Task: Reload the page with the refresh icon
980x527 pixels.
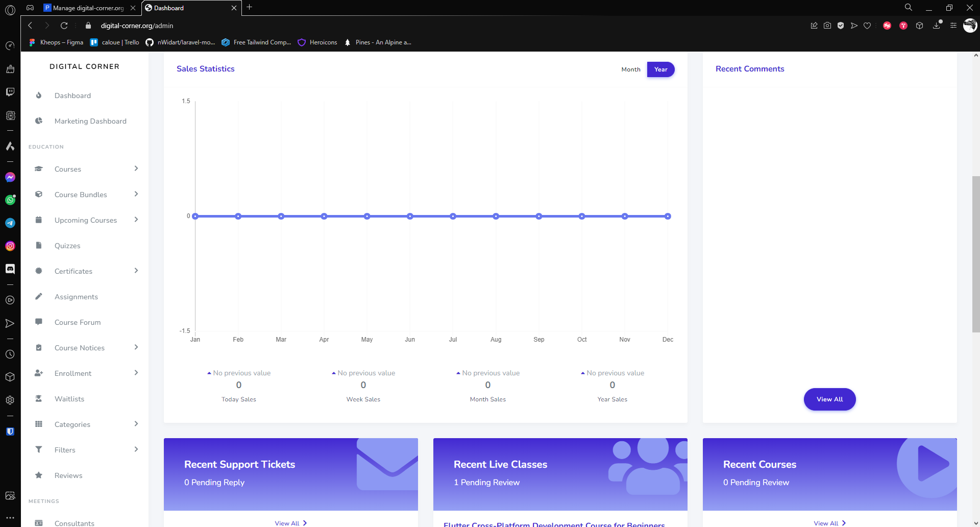Action: (x=64, y=26)
